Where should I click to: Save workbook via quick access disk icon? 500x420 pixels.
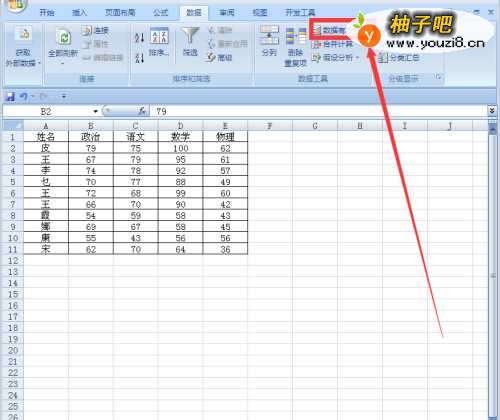[10, 97]
